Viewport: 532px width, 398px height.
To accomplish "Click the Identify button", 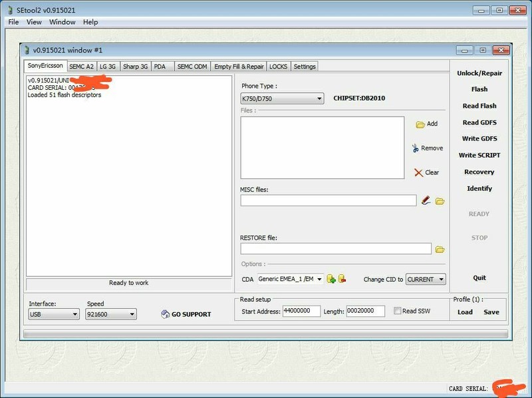I will click(479, 188).
